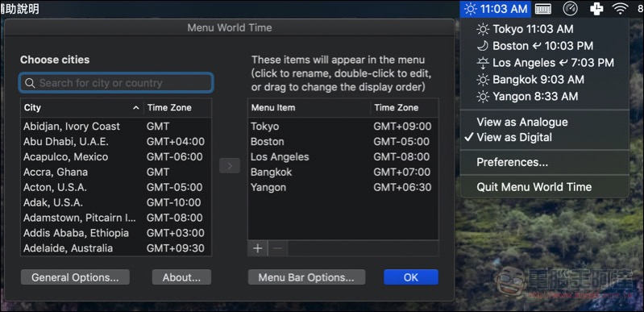
Task: Open the gauge monitor icon in menu bar
Action: 570,9
